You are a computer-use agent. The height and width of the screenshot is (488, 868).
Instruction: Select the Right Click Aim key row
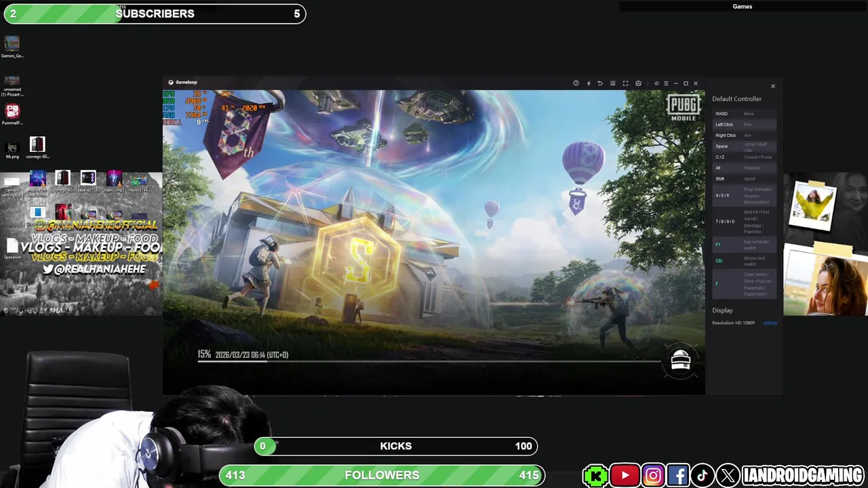point(744,136)
